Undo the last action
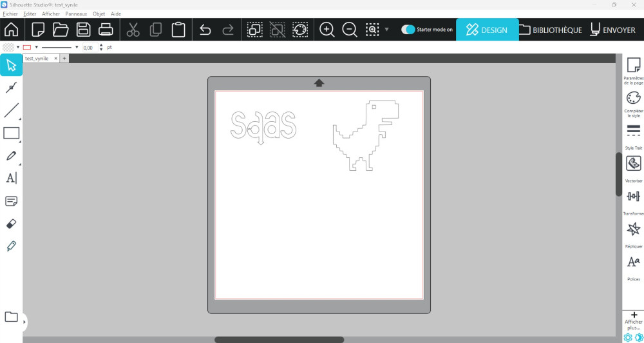The width and height of the screenshot is (644, 343). (205, 30)
